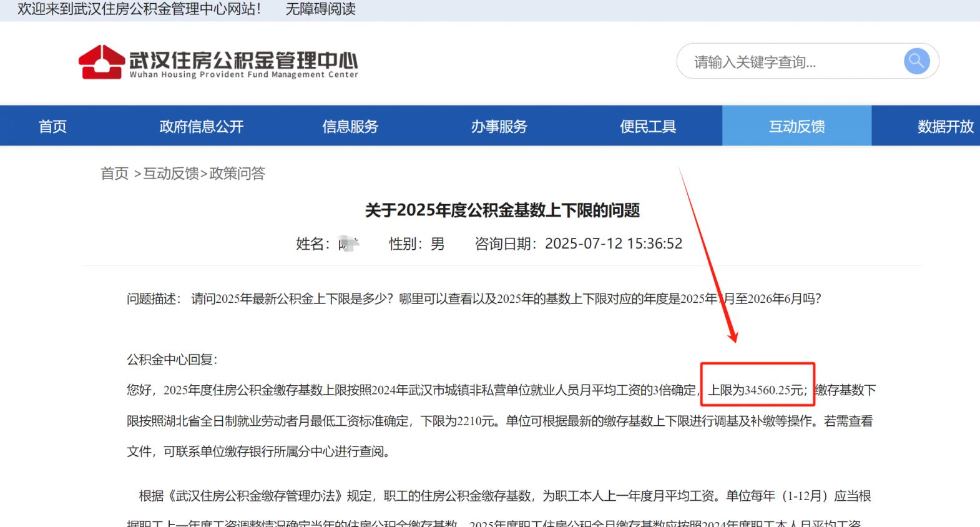Open the 数据开放 menu item

[945, 126]
